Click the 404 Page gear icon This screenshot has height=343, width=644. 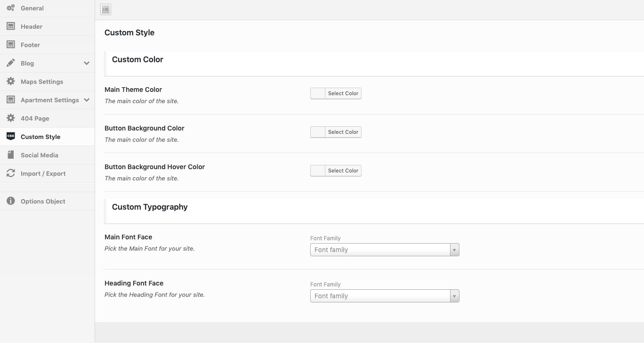[x=10, y=118]
